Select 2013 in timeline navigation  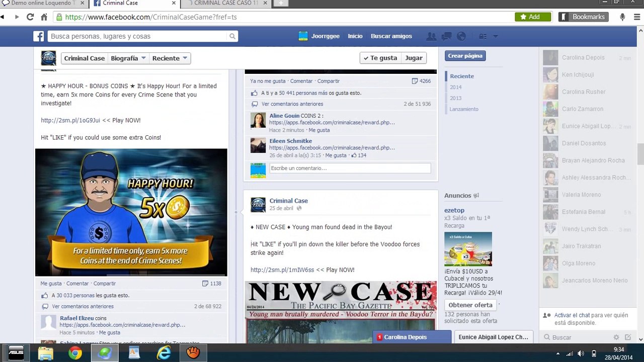click(x=456, y=98)
